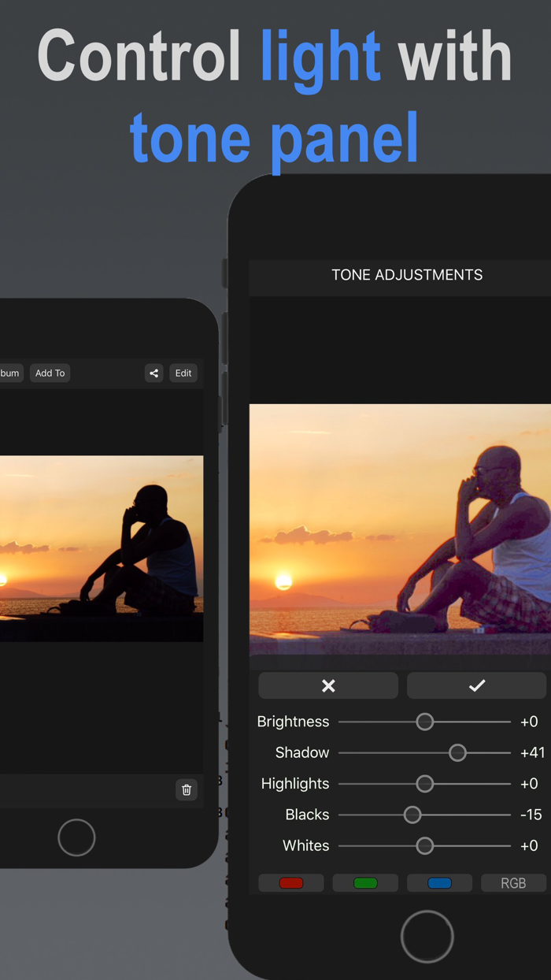
Task: Select the RGB channel button
Action: (x=513, y=883)
